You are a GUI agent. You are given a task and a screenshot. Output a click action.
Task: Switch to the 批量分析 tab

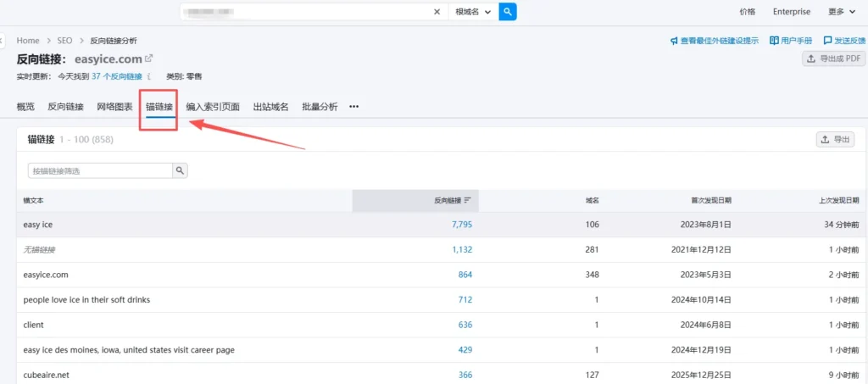[320, 107]
